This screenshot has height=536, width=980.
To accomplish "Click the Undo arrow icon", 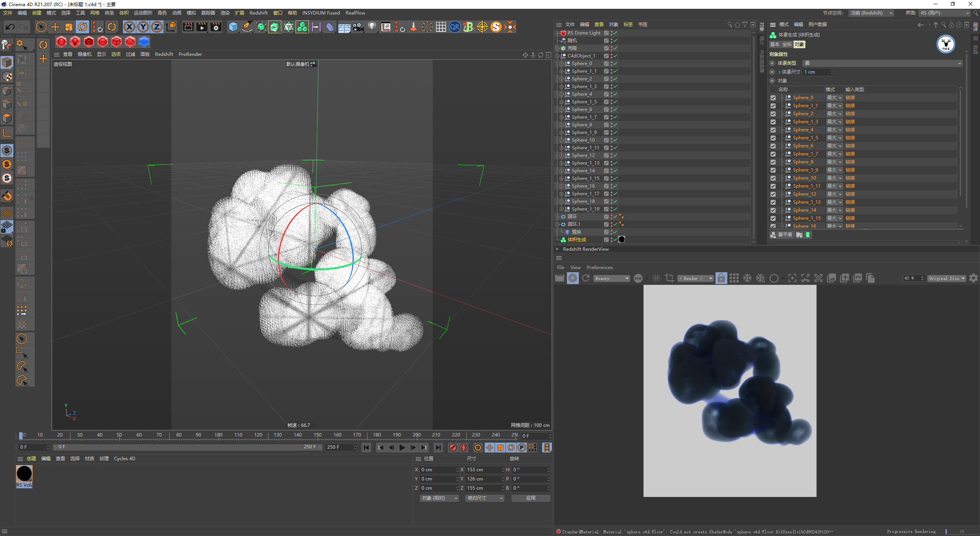I will coord(10,27).
